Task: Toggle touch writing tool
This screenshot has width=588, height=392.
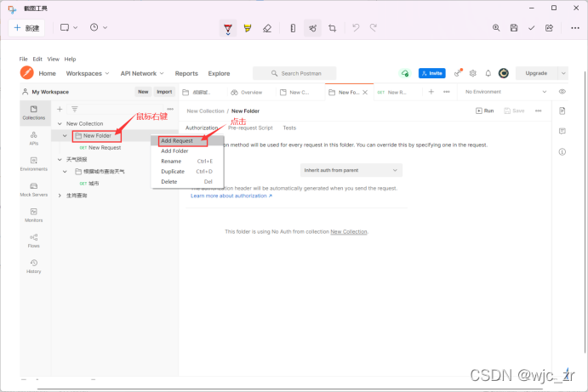Action: 313,28
